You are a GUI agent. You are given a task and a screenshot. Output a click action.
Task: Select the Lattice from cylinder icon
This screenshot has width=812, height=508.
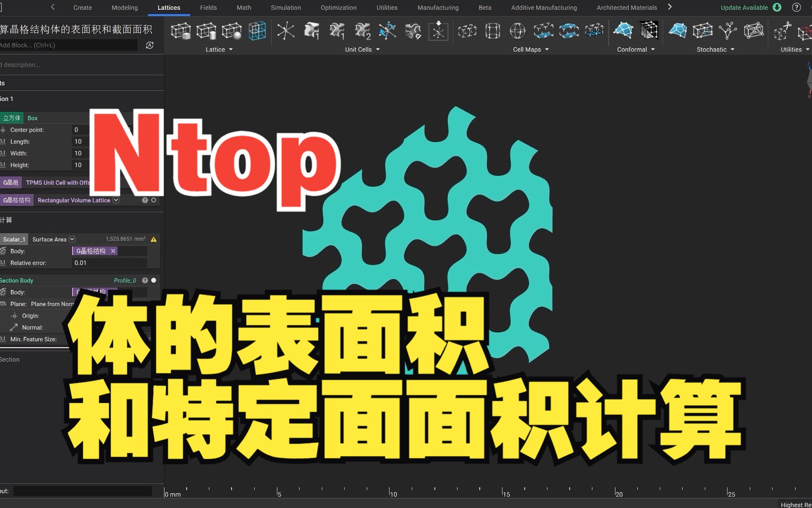pyautogui.click(x=206, y=31)
